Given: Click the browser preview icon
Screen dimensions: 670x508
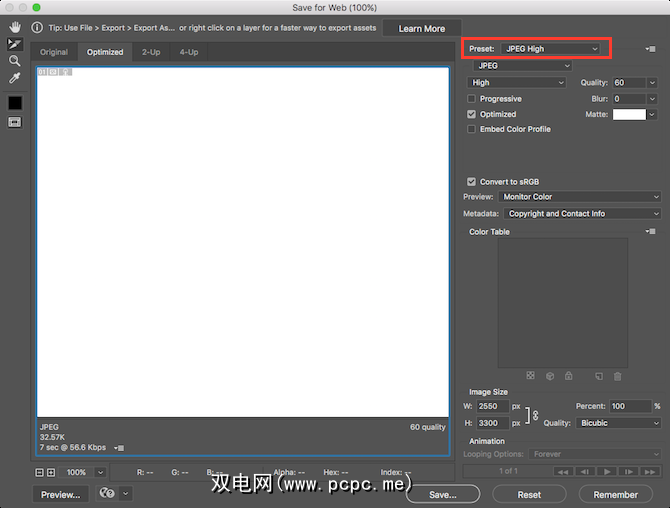Looking at the screenshot, I should [x=107, y=493].
